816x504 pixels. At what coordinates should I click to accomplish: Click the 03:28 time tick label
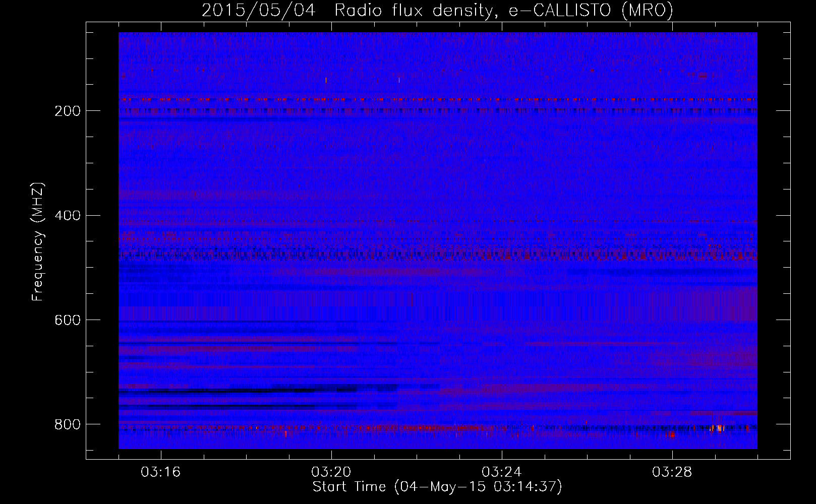[672, 472]
